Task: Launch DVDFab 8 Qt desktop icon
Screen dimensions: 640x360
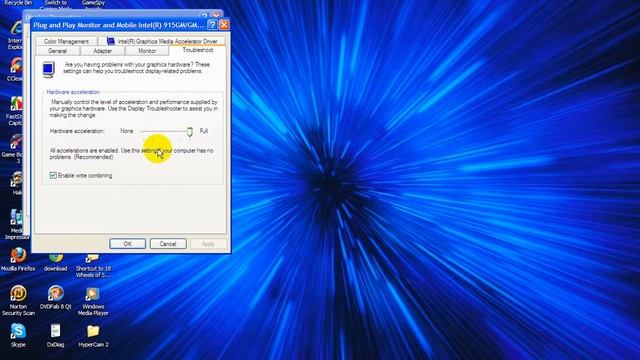Action: pos(56,298)
